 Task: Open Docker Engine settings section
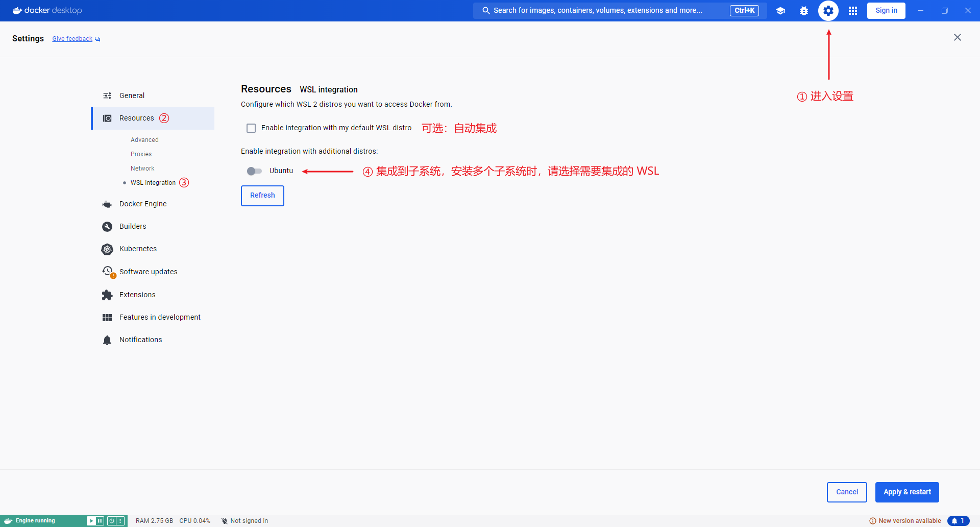(x=143, y=204)
